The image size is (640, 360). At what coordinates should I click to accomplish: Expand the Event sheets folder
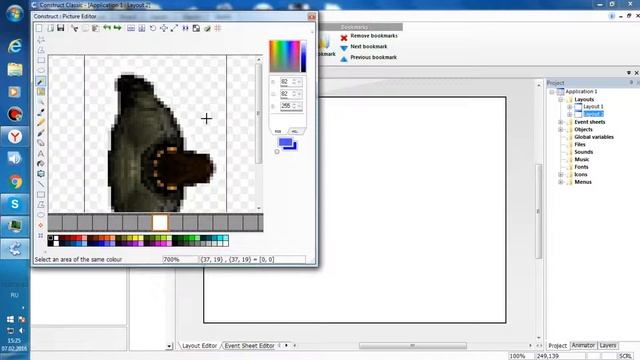pyautogui.click(x=561, y=122)
